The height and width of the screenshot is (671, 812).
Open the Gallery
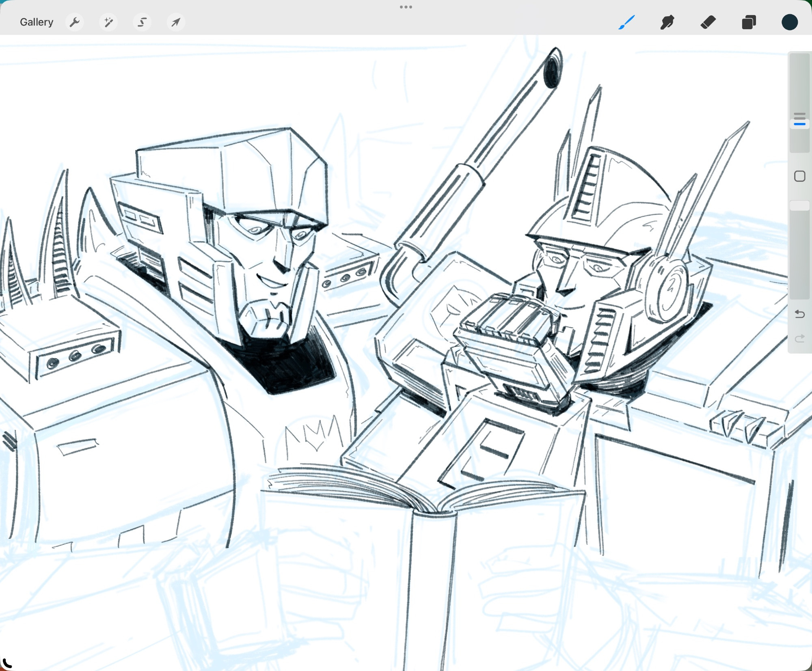pos(37,22)
